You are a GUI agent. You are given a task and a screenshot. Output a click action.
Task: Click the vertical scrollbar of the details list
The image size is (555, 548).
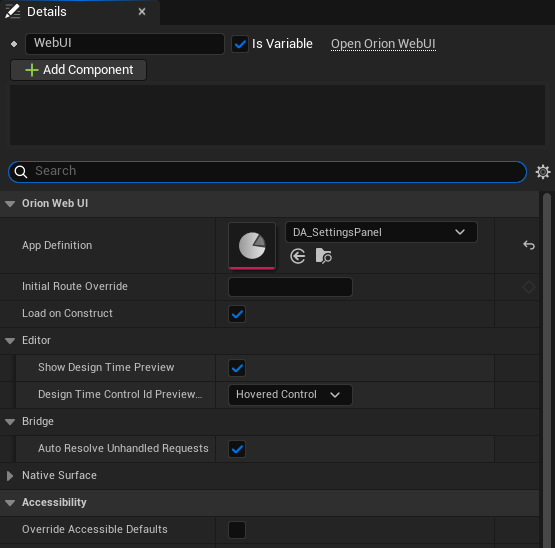547,370
